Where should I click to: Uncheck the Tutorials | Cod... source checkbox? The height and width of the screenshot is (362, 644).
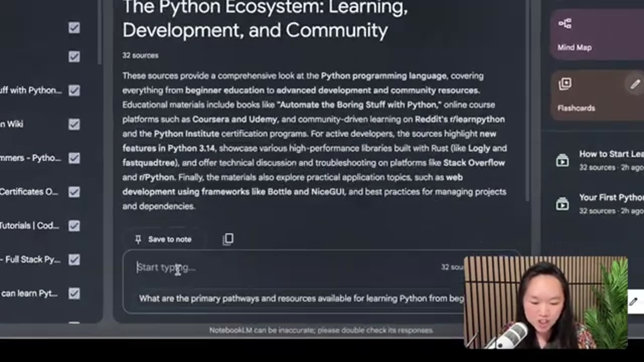pyautogui.click(x=74, y=226)
